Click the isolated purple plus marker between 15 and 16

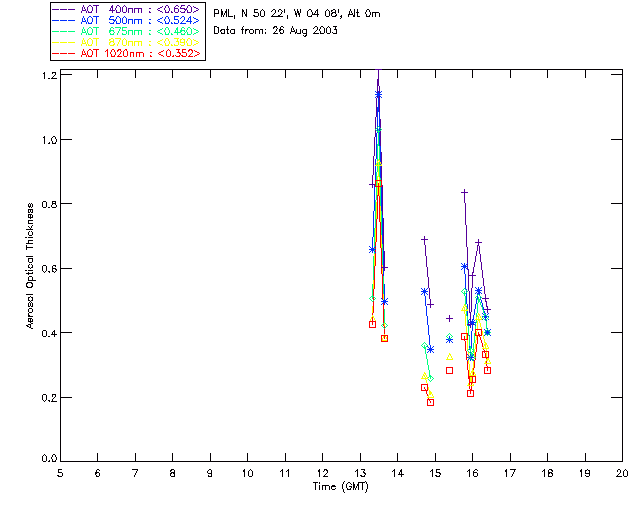tap(449, 318)
